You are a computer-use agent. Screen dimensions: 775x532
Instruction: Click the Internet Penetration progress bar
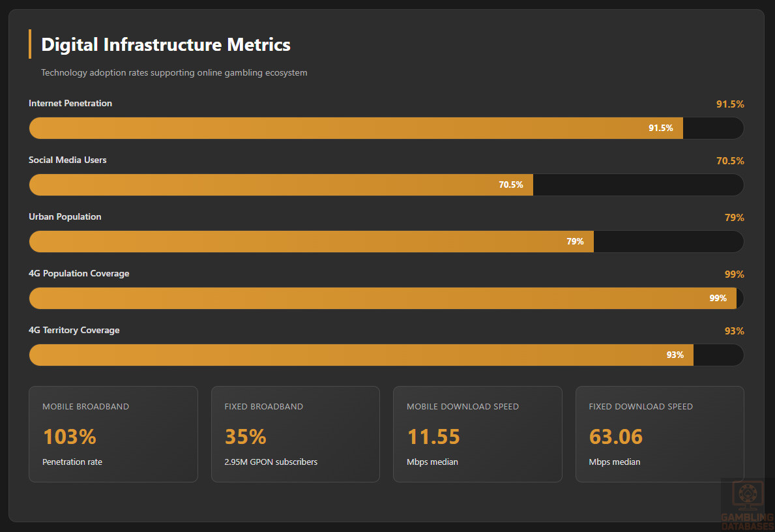click(x=386, y=128)
